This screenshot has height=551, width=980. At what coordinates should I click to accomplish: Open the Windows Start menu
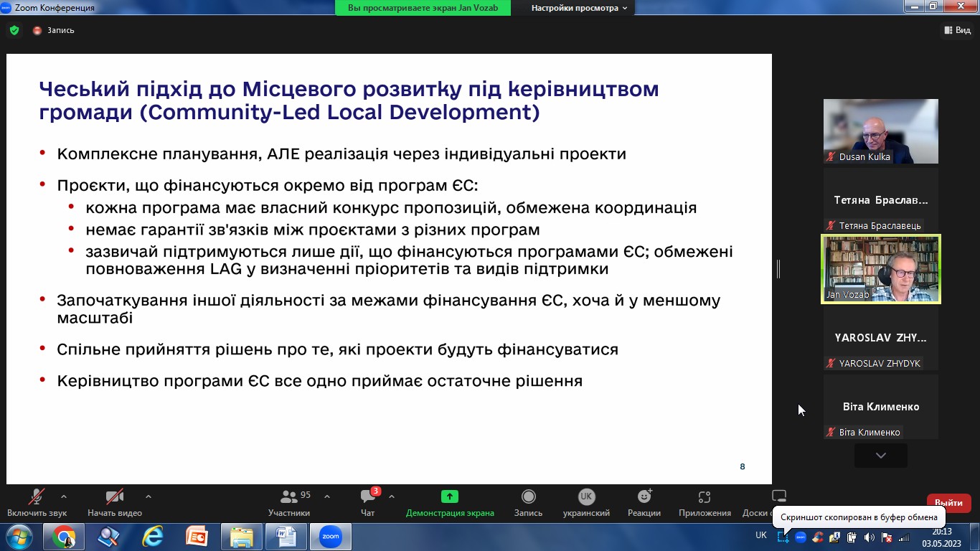19,537
